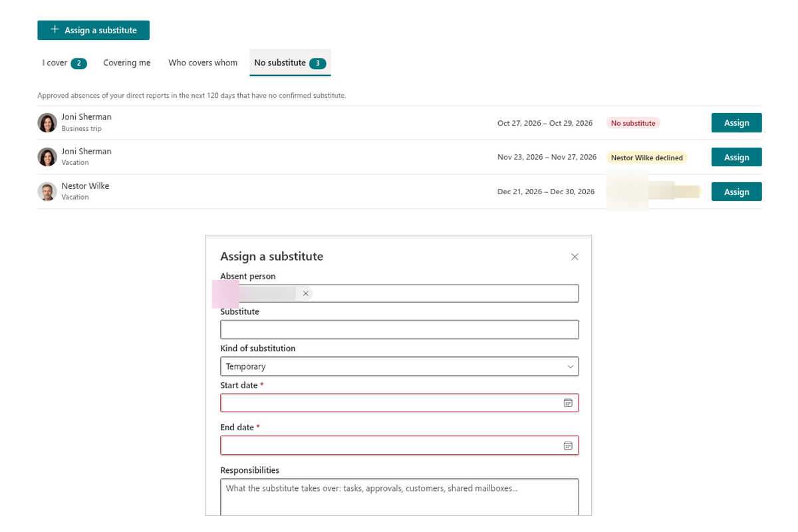The height and width of the screenshot is (532, 798).
Task: Remove the selected absent person chip
Action: tap(305, 293)
